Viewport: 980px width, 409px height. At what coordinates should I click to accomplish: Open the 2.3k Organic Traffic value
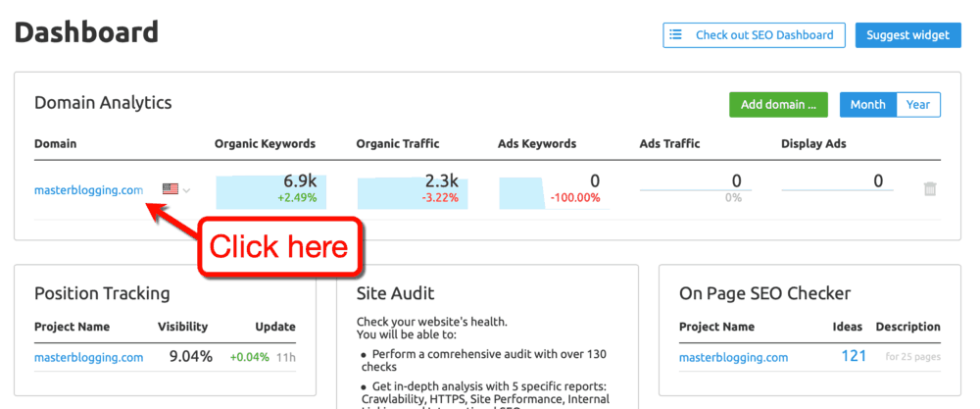[441, 181]
